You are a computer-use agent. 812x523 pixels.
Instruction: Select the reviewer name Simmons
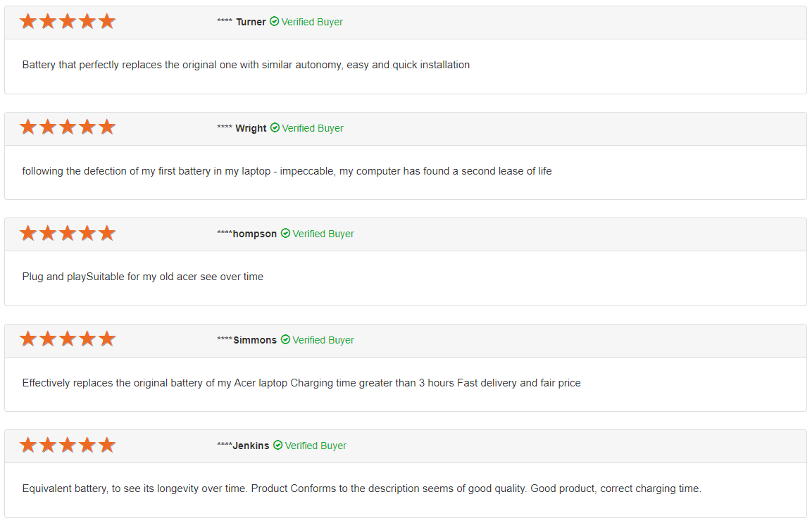255,340
